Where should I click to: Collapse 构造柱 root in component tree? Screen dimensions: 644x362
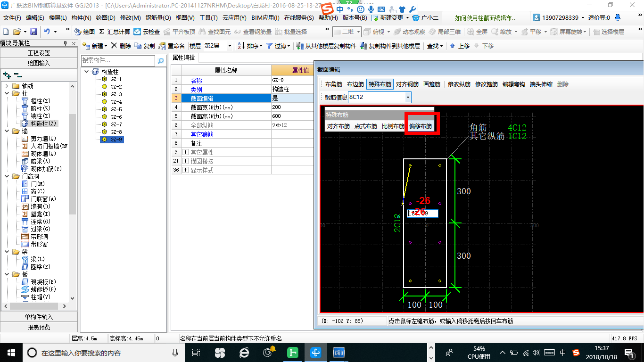pyautogui.click(x=86, y=72)
